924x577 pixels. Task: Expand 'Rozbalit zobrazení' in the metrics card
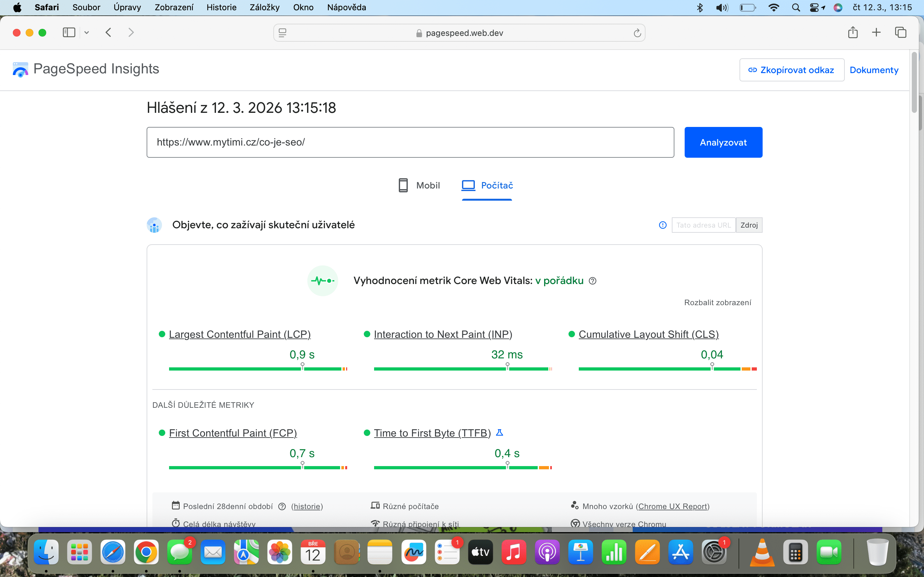tap(718, 302)
